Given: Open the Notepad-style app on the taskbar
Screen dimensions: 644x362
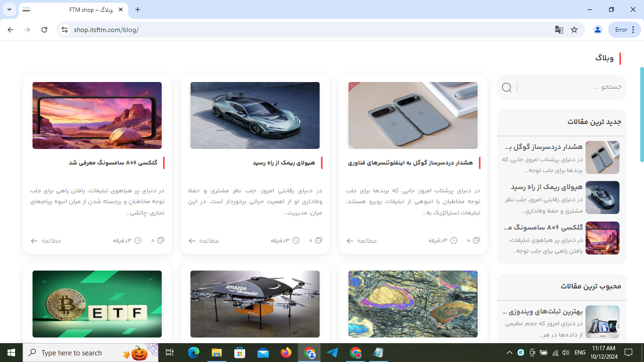Looking at the screenshot, I should coord(378,353).
